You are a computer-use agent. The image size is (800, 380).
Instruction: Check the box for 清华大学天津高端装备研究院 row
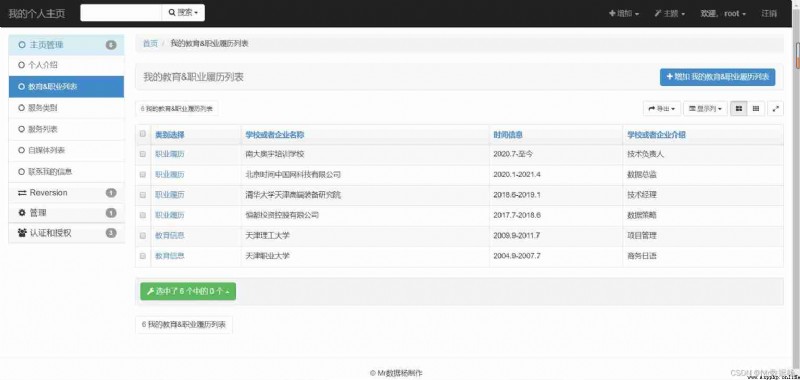click(x=143, y=195)
